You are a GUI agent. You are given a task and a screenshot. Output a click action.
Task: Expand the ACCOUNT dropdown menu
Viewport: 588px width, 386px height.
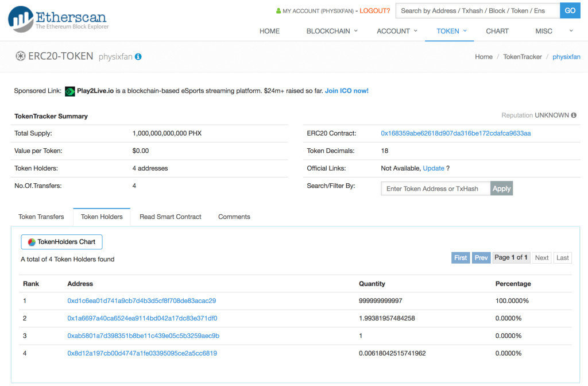pyautogui.click(x=397, y=31)
